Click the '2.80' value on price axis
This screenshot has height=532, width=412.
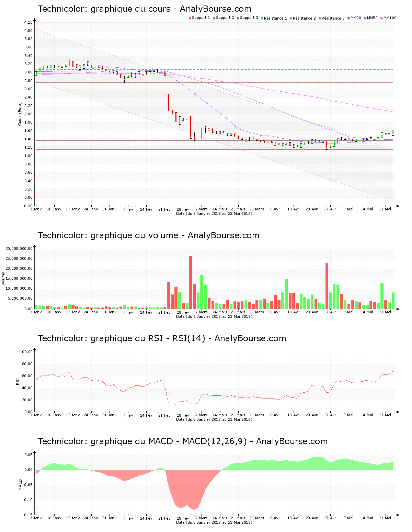pos(28,81)
